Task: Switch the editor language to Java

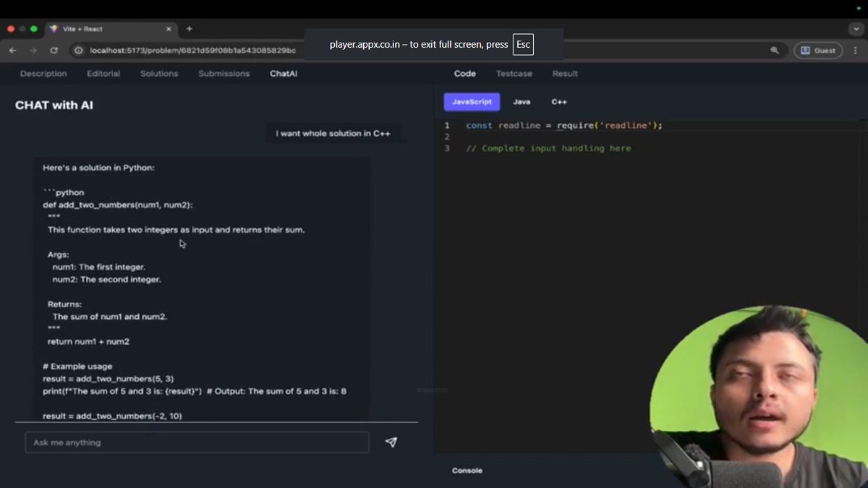Action: (x=522, y=101)
